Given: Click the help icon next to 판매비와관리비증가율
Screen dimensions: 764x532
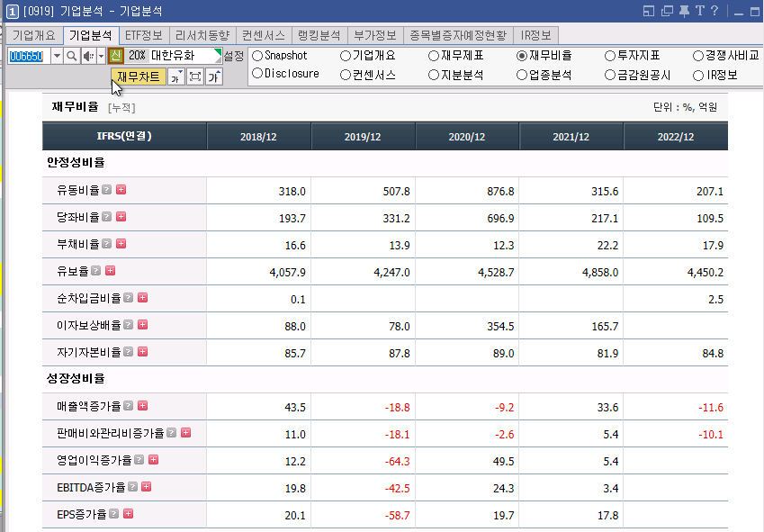Looking at the screenshot, I should (172, 433).
